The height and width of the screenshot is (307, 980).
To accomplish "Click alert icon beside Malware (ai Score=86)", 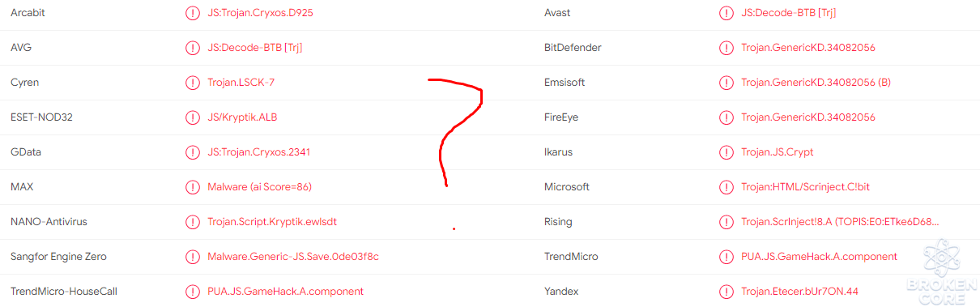I will [x=193, y=187].
